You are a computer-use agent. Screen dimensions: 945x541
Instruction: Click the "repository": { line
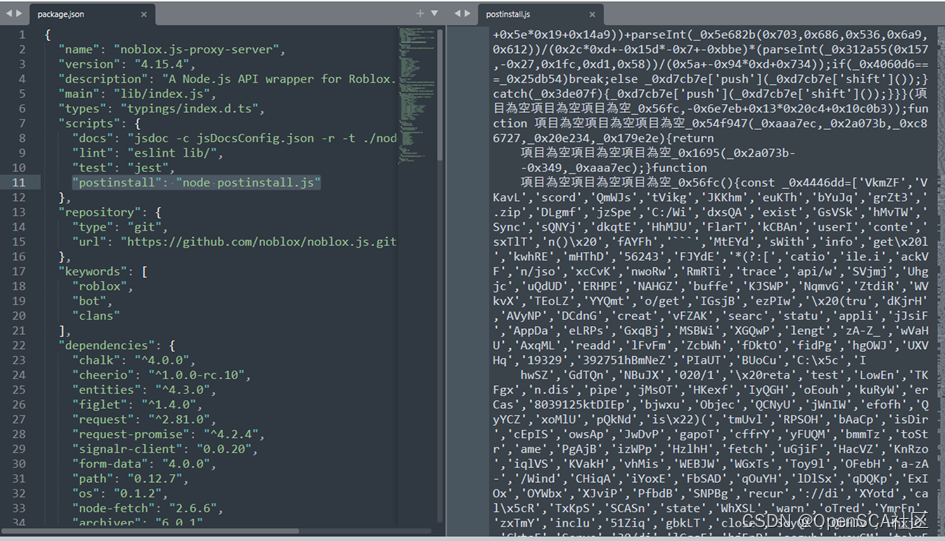(x=110, y=212)
